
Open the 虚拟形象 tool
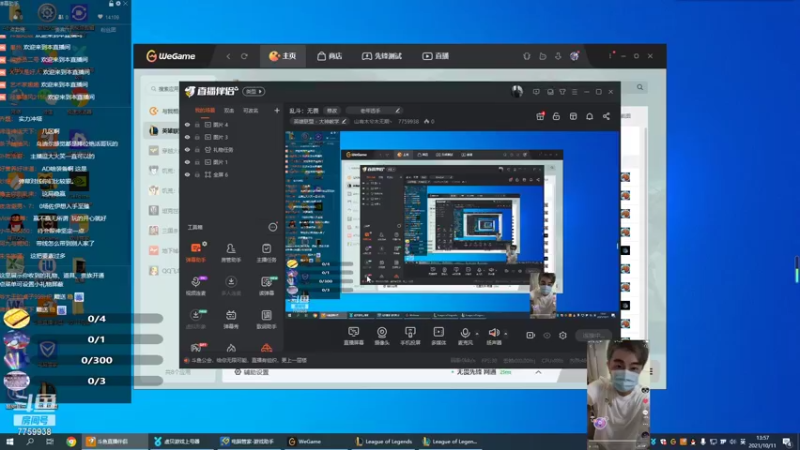[x=196, y=319]
